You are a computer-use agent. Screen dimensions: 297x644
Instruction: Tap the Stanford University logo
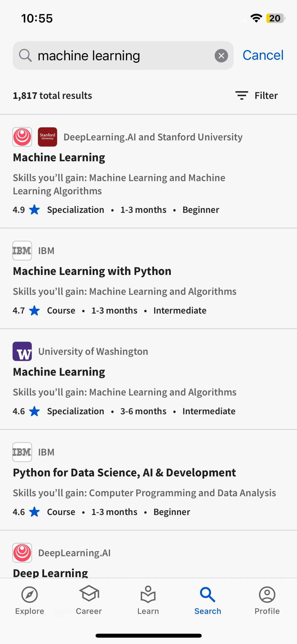tap(48, 137)
